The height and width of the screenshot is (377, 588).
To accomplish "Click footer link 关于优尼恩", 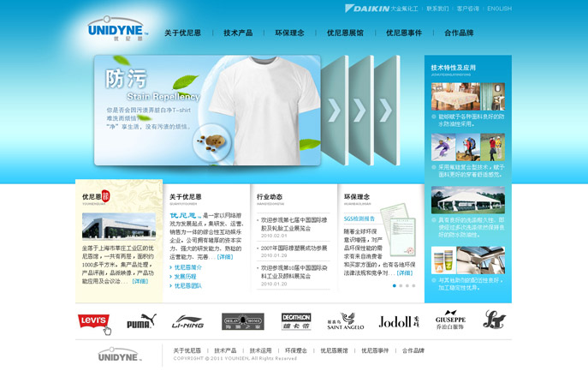I will point(187,350).
